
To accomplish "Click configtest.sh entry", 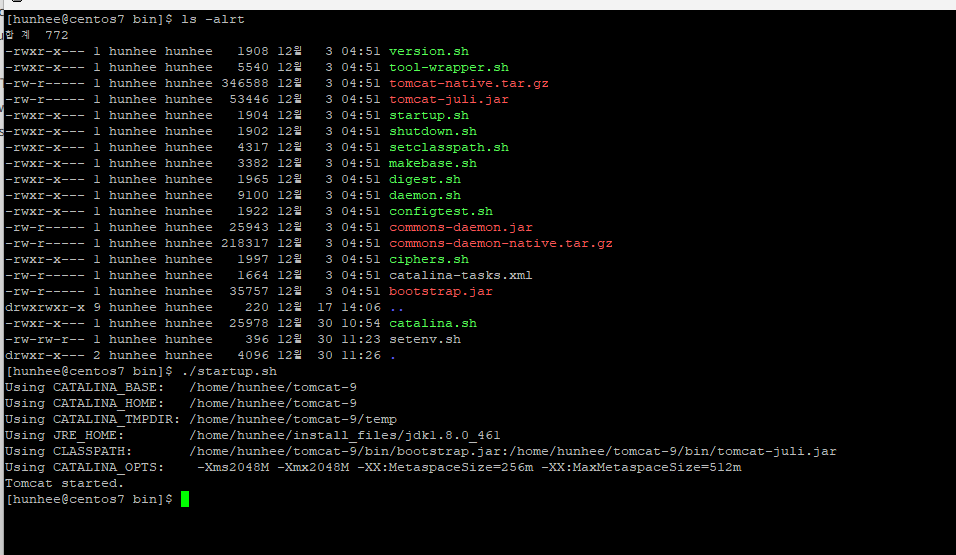I will coord(441,211).
